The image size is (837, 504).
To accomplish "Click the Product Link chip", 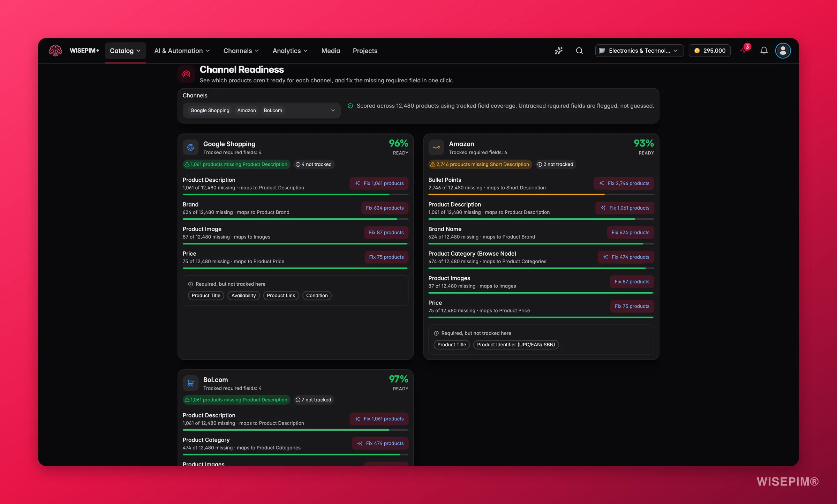I will pos(281,295).
